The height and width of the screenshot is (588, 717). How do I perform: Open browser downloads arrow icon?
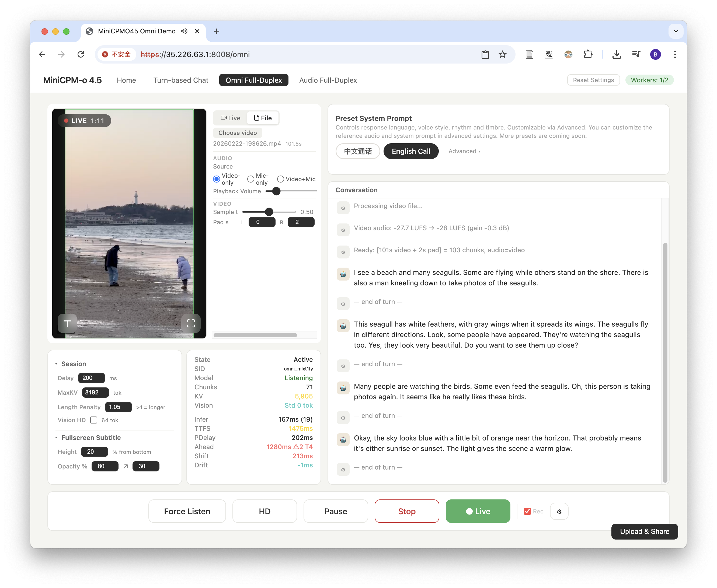(616, 55)
